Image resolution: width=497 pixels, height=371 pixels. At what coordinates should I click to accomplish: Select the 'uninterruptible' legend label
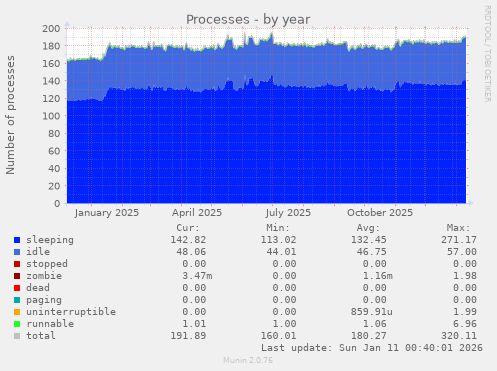pyautogui.click(x=71, y=312)
